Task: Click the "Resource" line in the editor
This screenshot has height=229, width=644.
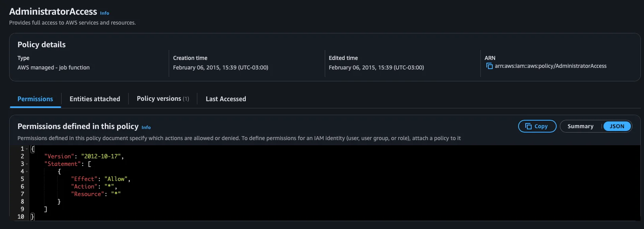Action: coord(95,194)
